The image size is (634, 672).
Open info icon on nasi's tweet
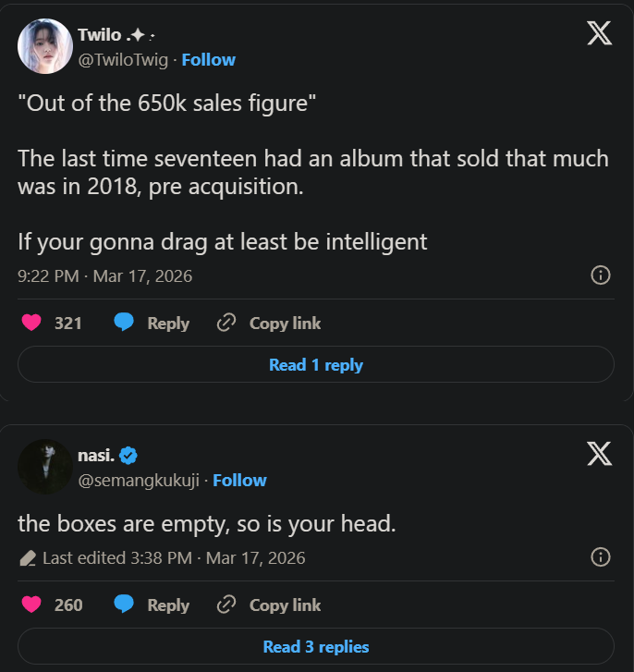click(x=600, y=556)
